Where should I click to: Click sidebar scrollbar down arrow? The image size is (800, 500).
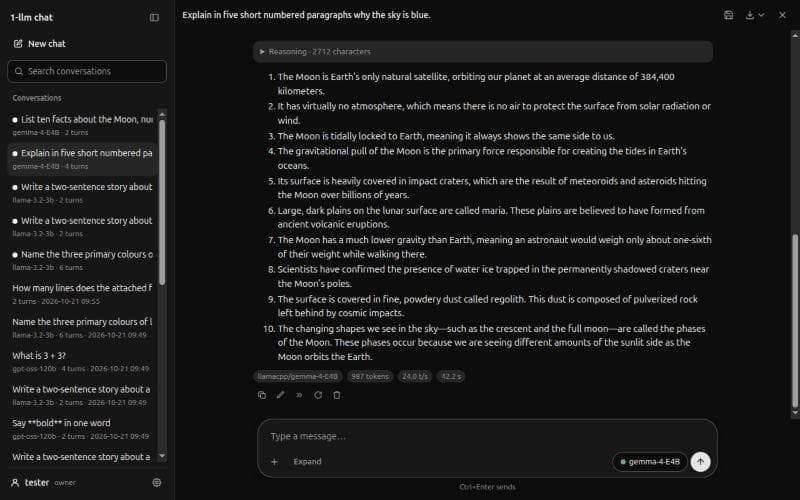(x=162, y=456)
